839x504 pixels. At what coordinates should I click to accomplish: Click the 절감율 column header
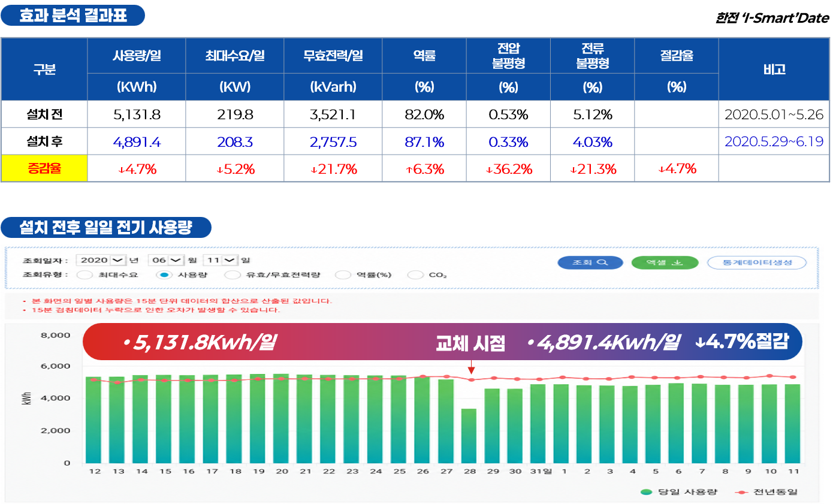tap(677, 56)
